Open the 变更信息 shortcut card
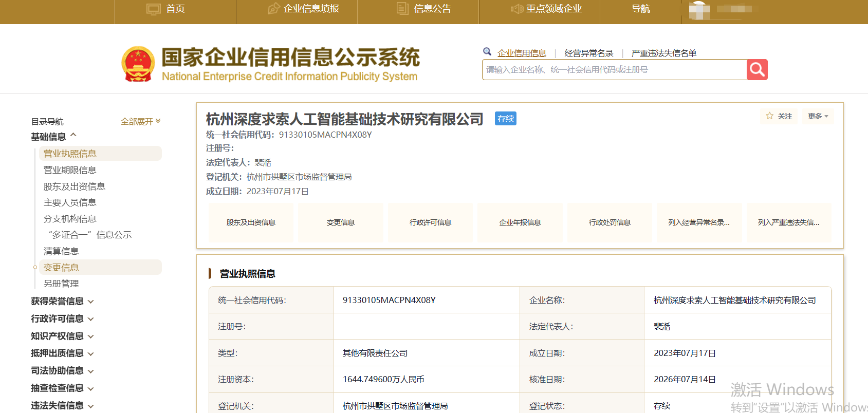868x413 pixels. point(341,222)
